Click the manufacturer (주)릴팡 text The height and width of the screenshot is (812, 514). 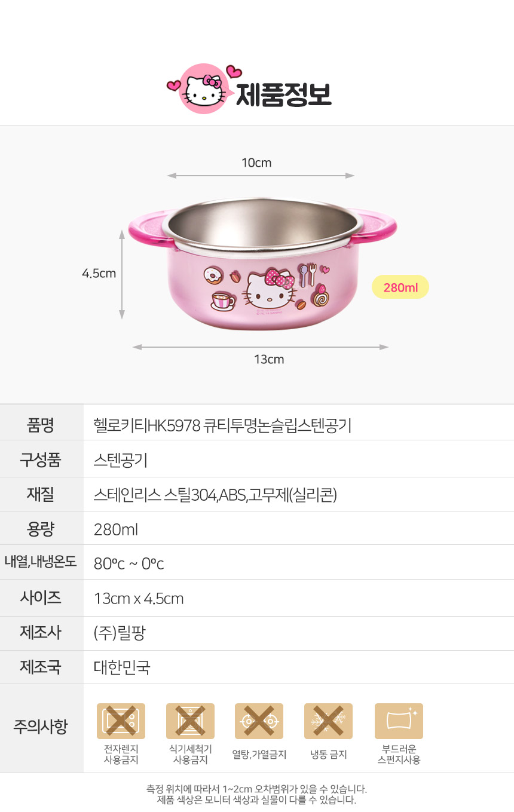120,633
